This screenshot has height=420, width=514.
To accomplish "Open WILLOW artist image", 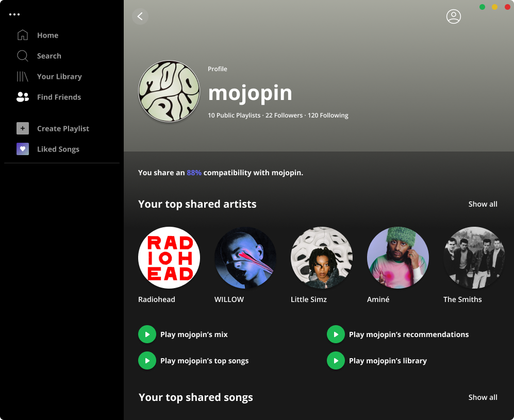I will (245, 258).
